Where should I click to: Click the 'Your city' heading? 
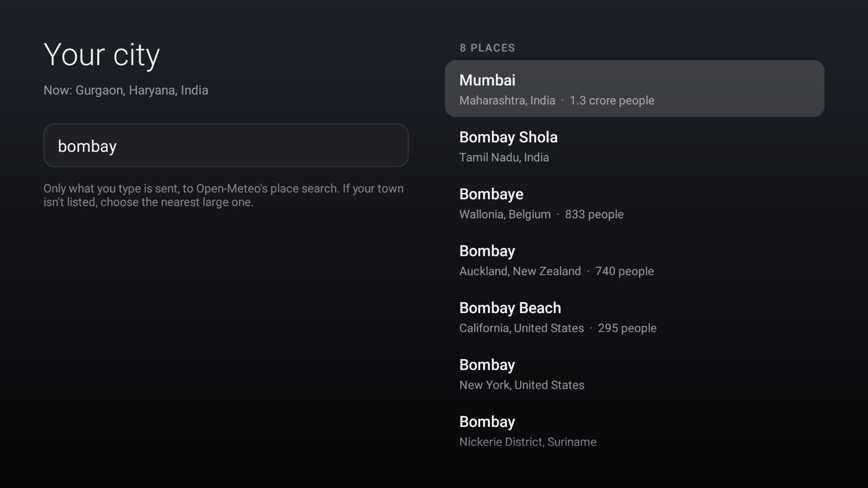(101, 55)
